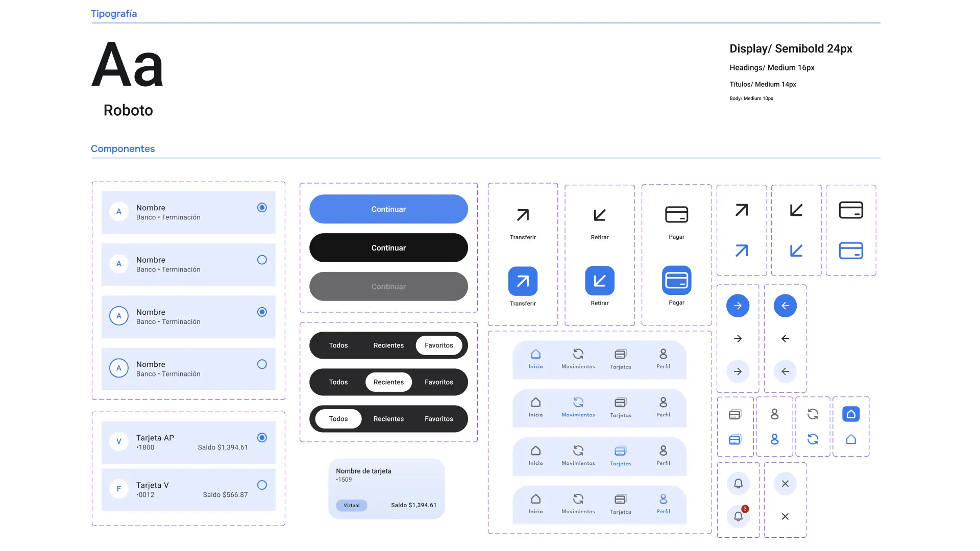Click the blue Continuar button
The height and width of the screenshot is (551, 980).
point(388,209)
